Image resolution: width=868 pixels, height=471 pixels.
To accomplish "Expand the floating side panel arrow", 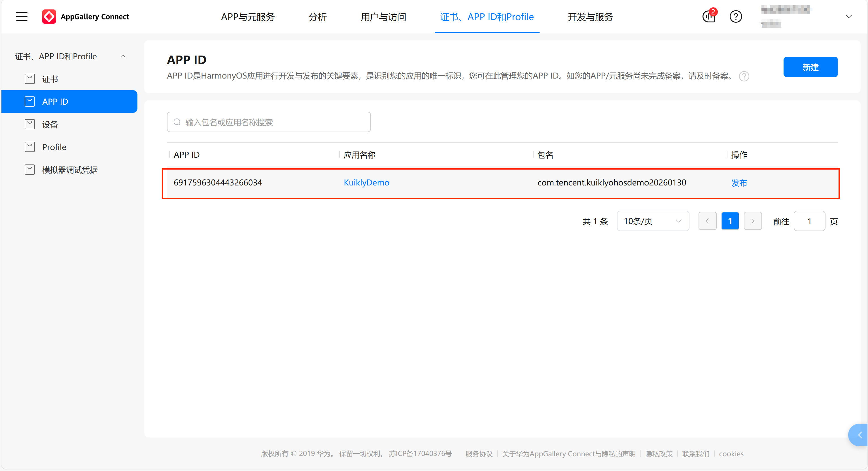I will [859, 435].
